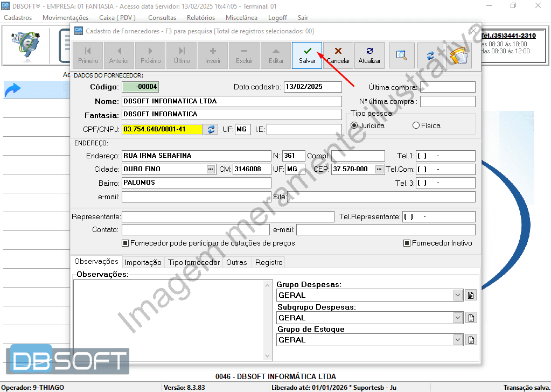Expand the Grupo Despesas dropdown
Image resolution: width=551 pixels, height=392 pixels.
coord(458,295)
